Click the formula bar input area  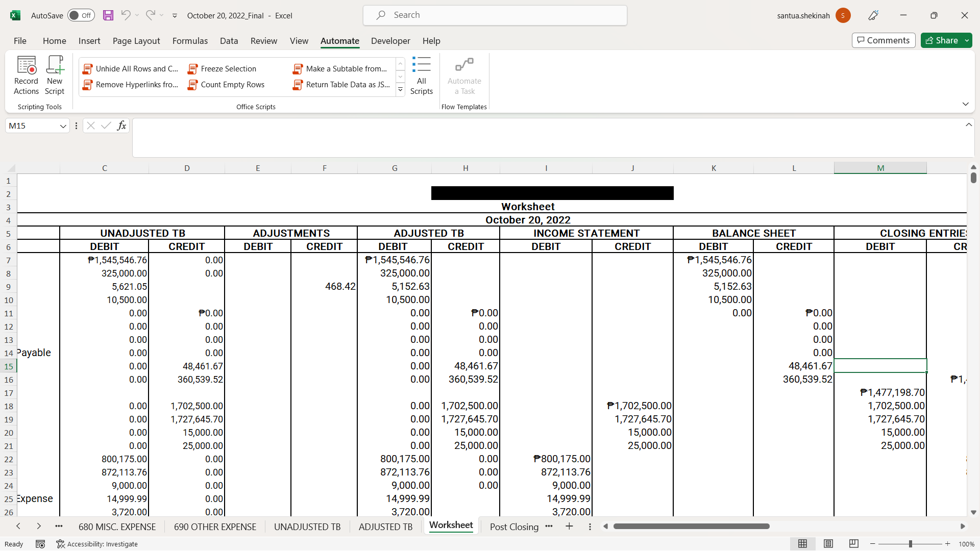pos(549,138)
